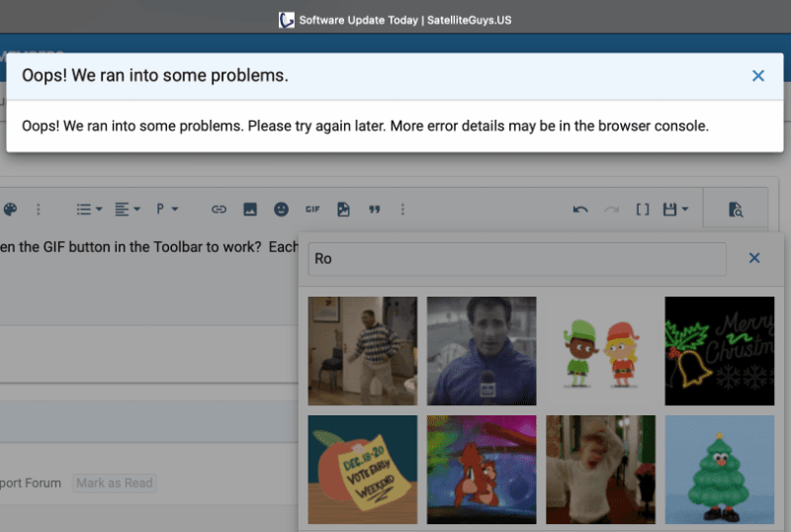Open the paragraph format dropdown
This screenshot has height=532, width=791.
click(166, 210)
